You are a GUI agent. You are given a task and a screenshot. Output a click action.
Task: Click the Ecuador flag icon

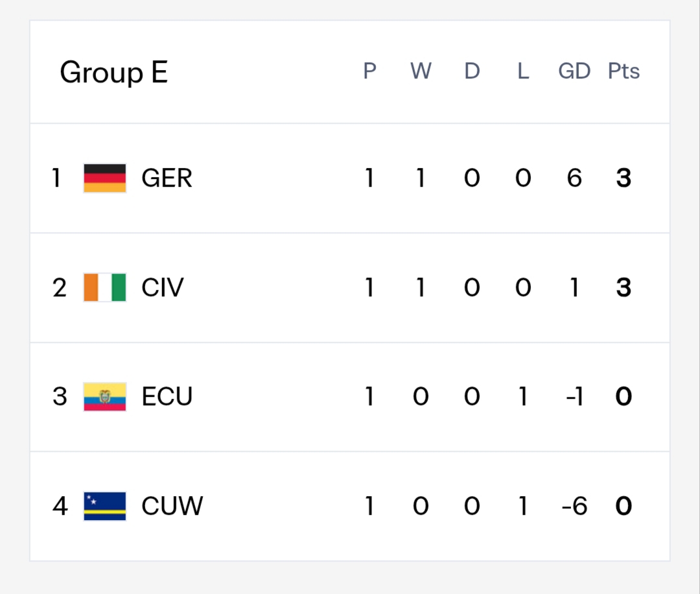(x=105, y=397)
